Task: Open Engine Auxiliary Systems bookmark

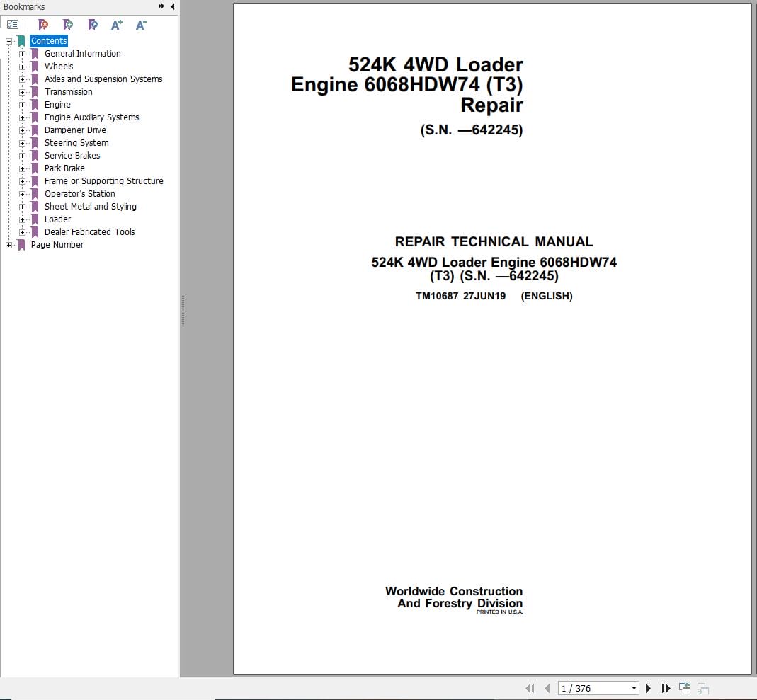Action: click(x=92, y=117)
